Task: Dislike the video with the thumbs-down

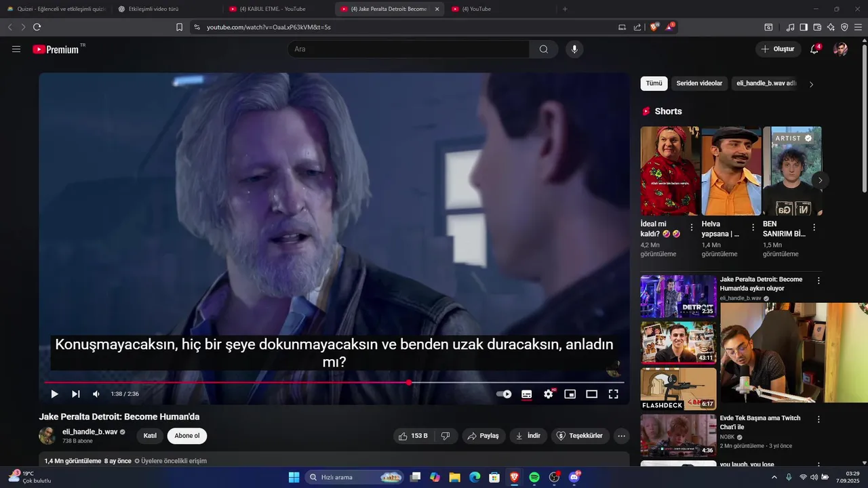Action: (446, 436)
